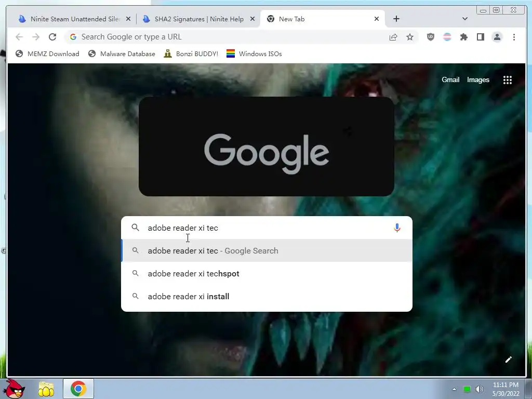Open Chrome's three-dot menu
Screen dimensions: 532x399
click(514, 37)
